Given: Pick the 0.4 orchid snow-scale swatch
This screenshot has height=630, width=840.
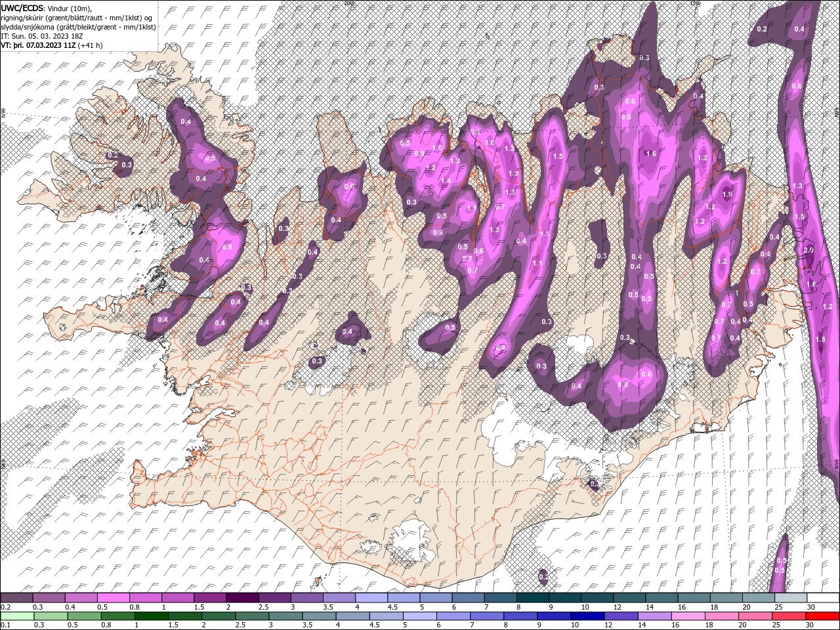Looking at the screenshot, I should tap(81, 597).
